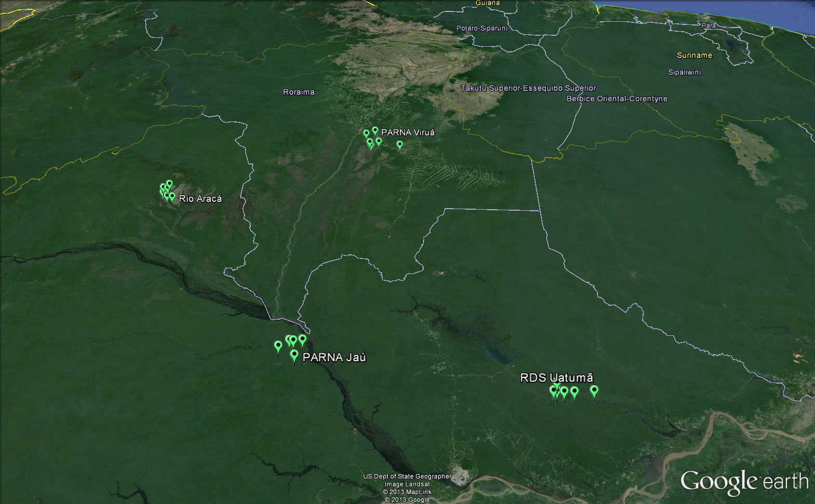This screenshot has height=504, width=815.
Task: Click the © 2013 Google copyright text
Action: pos(407,499)
